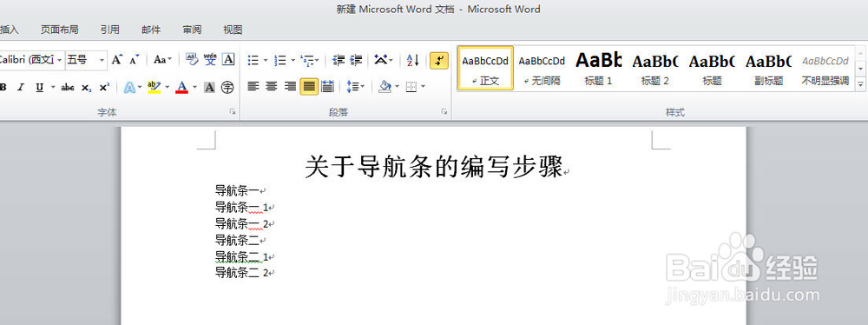
Task: Open the 页面布局 tab
Action: click(x=59, y=30)
